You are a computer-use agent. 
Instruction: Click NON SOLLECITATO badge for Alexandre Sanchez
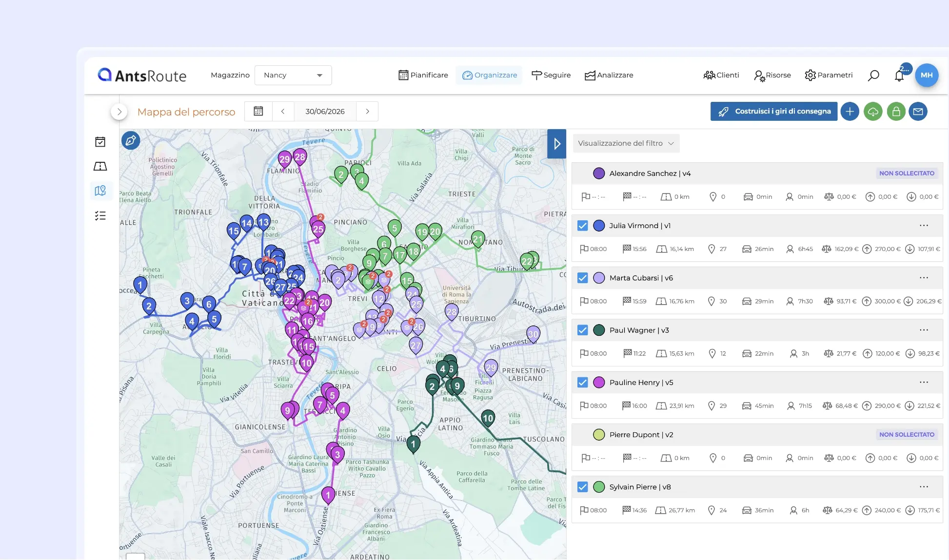point(907,174)
